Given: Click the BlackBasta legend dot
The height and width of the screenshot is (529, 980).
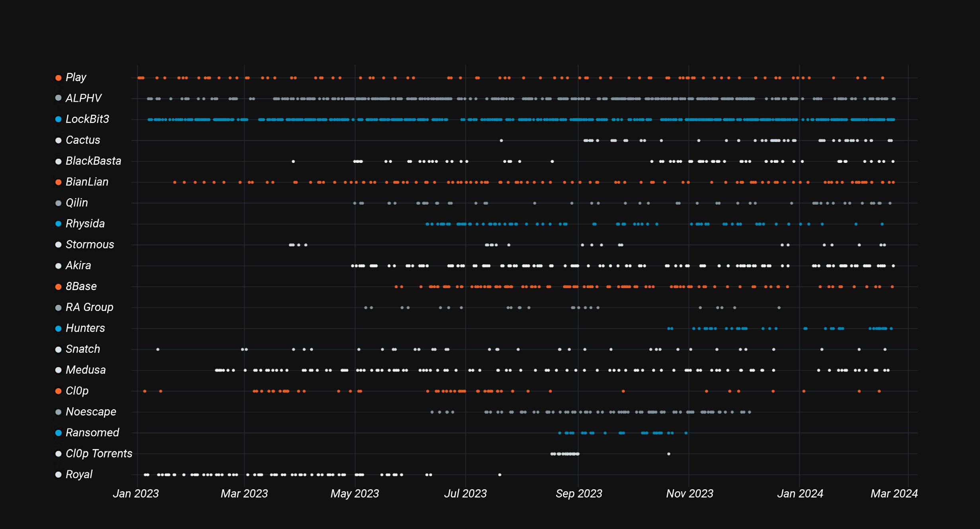Looking at the screenshot, I should (x=58, y=161).
